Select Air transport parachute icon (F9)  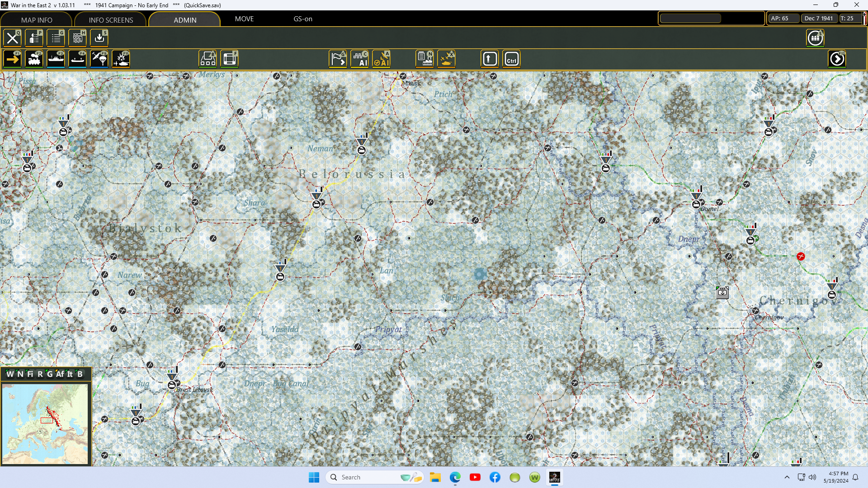(x=99, y=59)
